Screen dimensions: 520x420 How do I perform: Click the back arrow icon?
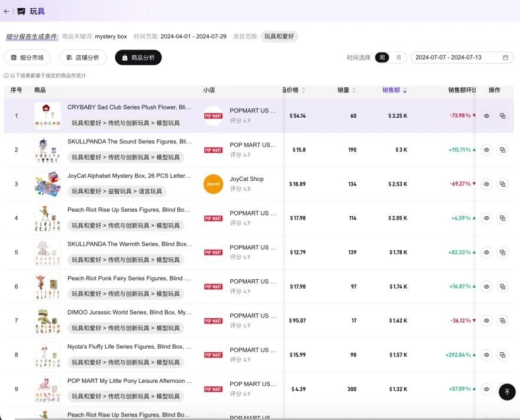(6, 11)
